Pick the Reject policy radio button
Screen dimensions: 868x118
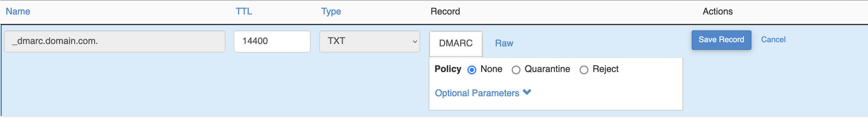(x=584, y=70)
